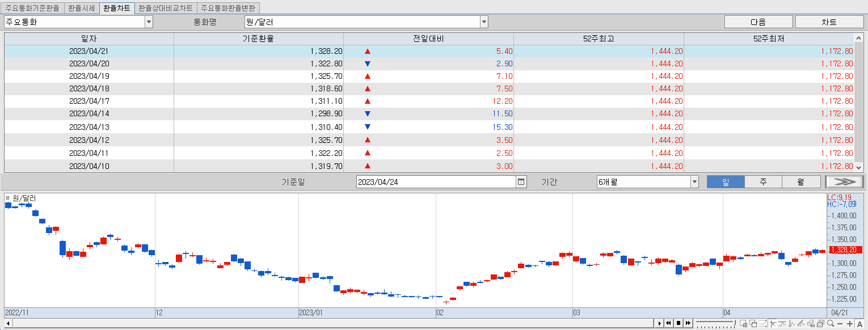868x330 pixels.
Task: Select the crosshair pointer chart tool
Action: [773, 324]
